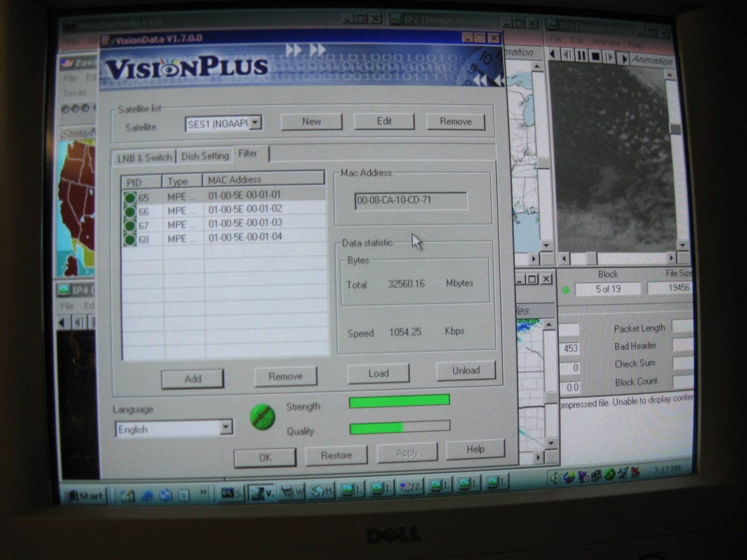Switch to command prompt taskbar button
The width and height of the screenshot is (747, 560).
[231, 492]
